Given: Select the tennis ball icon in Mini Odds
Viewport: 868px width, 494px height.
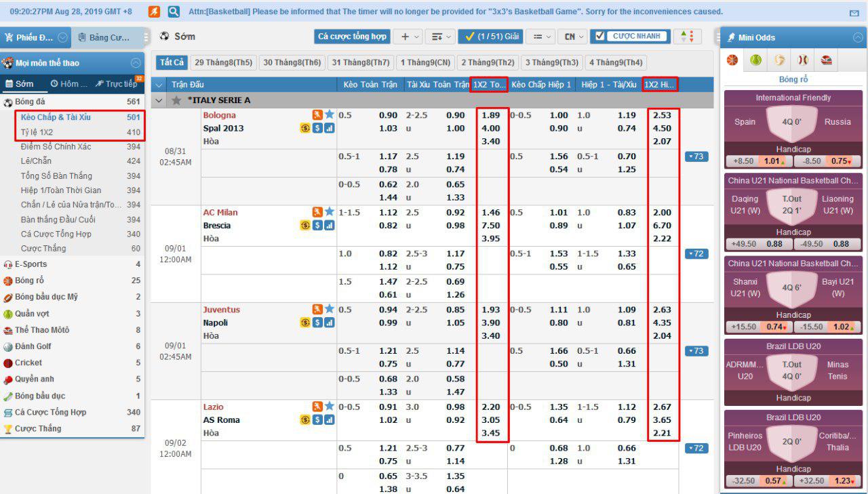Looking at the screenshot, I should tap(755, 60).
